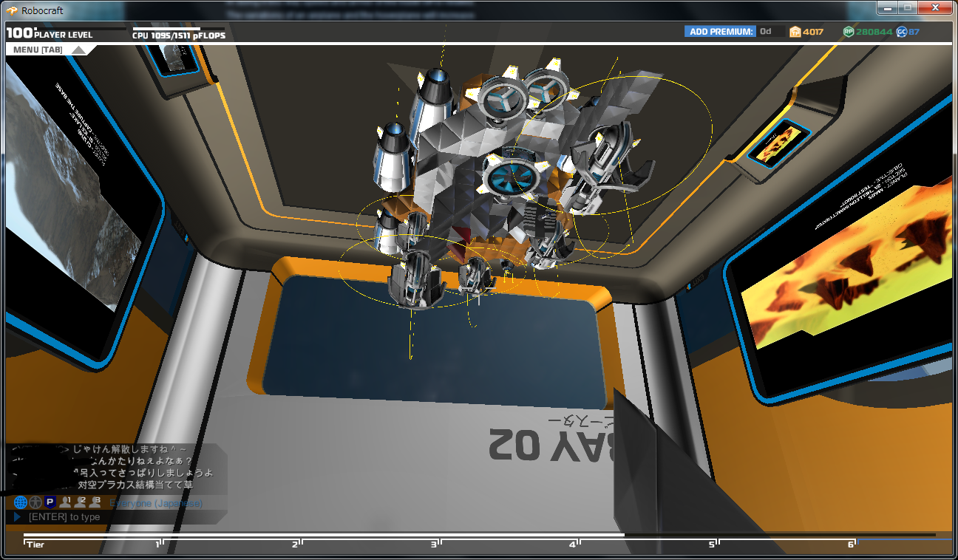
Task: Select chat channel icon numbered 2
Action: (x=81, y=502)
